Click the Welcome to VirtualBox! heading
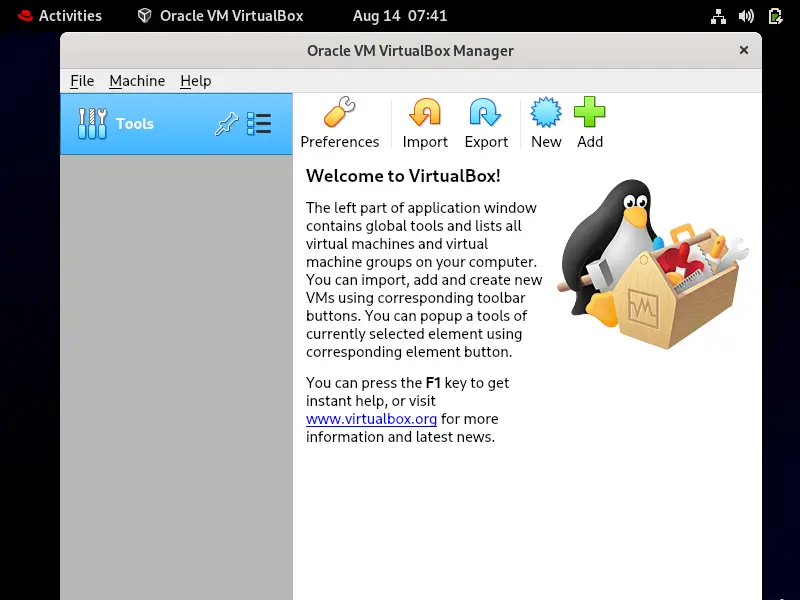This screenshot has width=800, height=600. tap(403, 176)
